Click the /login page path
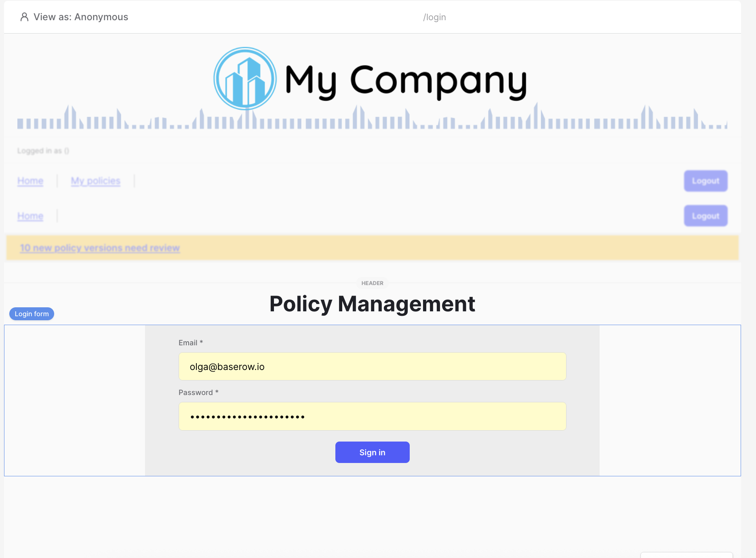 (x=434, y=17)
